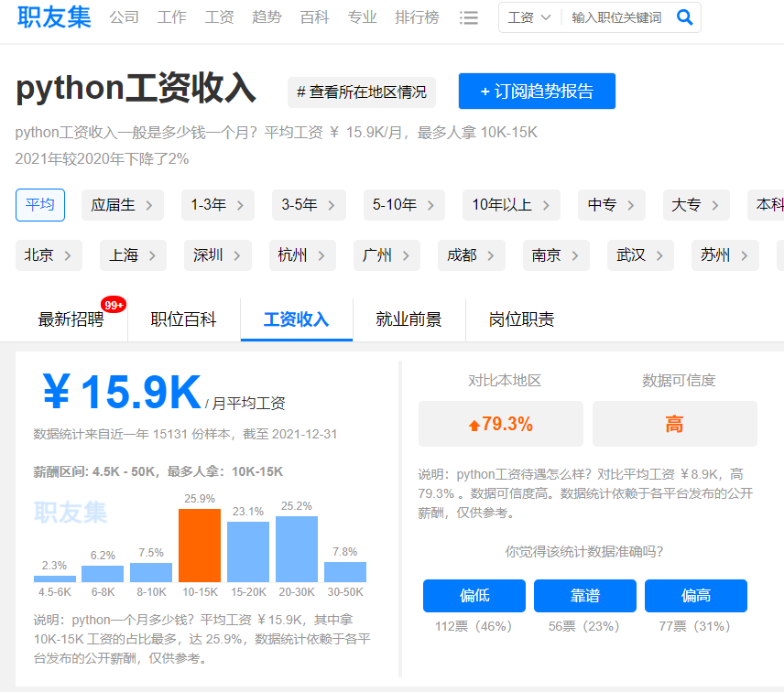The width and height of the screenshot is (784, 692).
Task: Click the orange 10-15K salary bar
Action: (x=200, y=545)
